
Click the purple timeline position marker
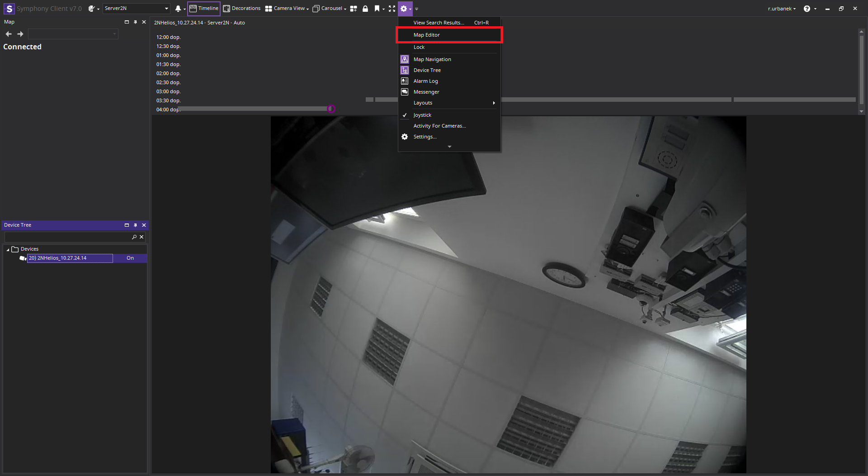point(331,109)
